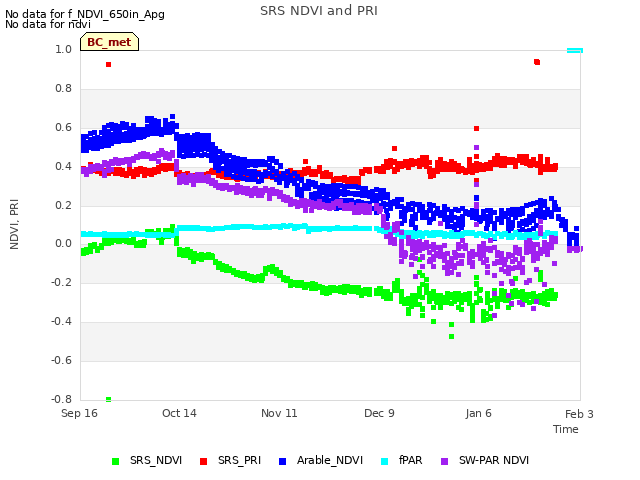This screenshot has height=480, width=640.
Task: Click the red SRS_PRI legend swatch
Action: tap(203, 461)
